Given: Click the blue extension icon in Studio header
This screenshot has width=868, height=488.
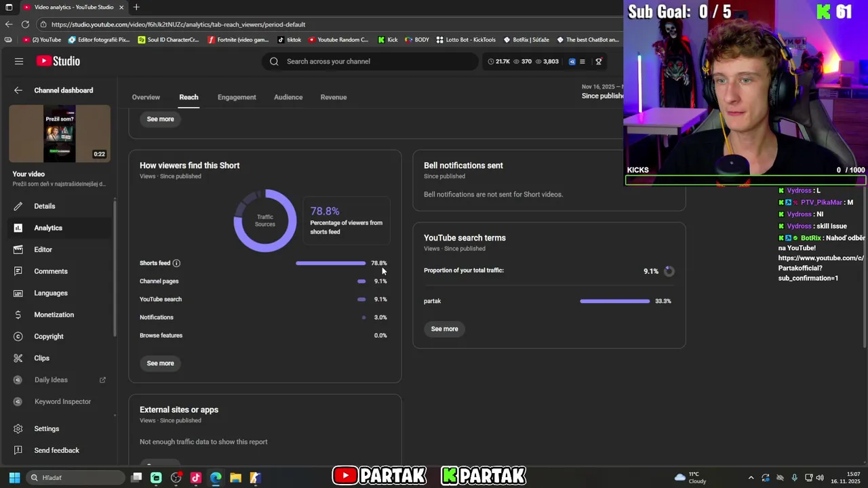Looking at the screenshot, I should pos(572,62).
